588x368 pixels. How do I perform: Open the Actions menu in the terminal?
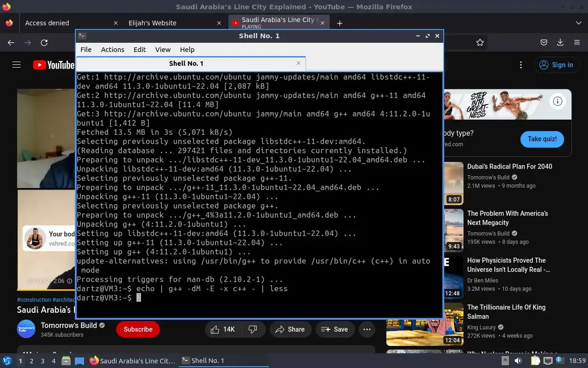pyautogui.click(x=113, y=50)
